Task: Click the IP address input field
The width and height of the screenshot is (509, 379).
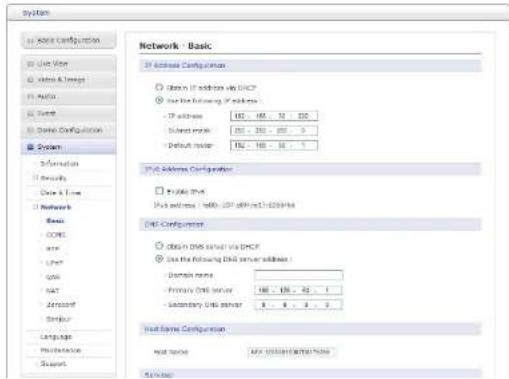Action: [x=274, y=116]
